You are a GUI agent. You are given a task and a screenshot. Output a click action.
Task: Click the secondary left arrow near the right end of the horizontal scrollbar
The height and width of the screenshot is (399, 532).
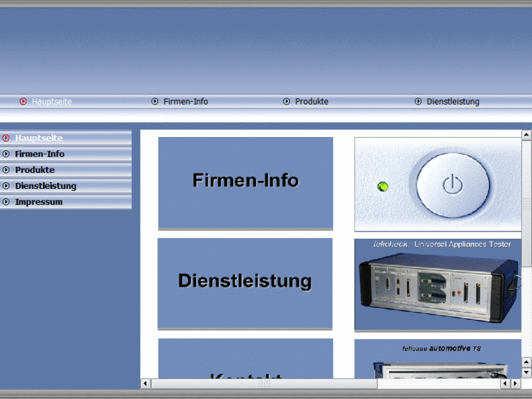click(x=505, y=384)
